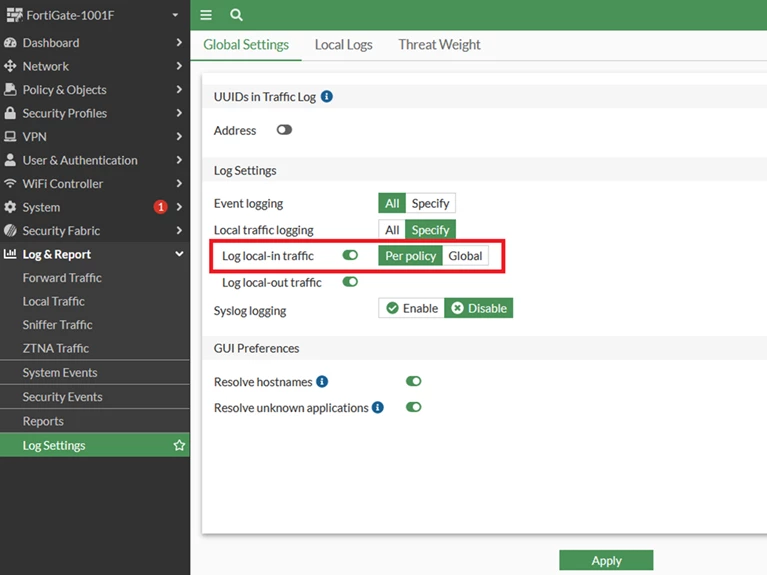
Task: Click the info icon beside UUIDs in Traffic Log
Action: click(327, 96)
